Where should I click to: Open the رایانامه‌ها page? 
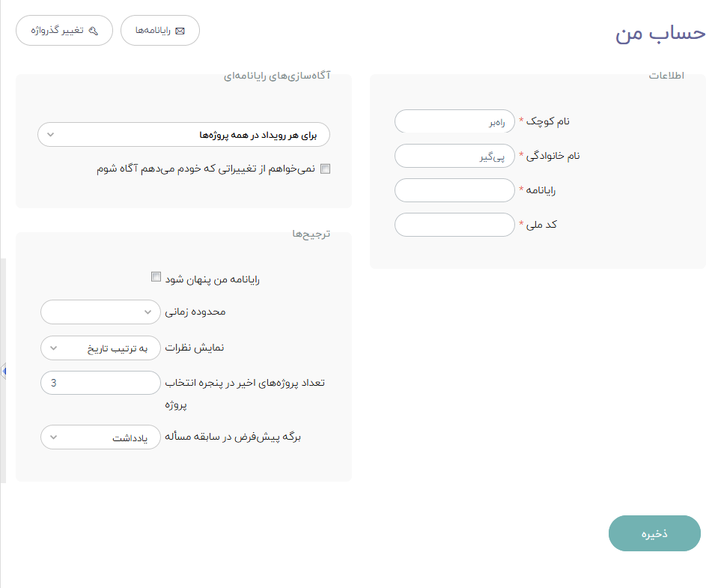(160, 31)
